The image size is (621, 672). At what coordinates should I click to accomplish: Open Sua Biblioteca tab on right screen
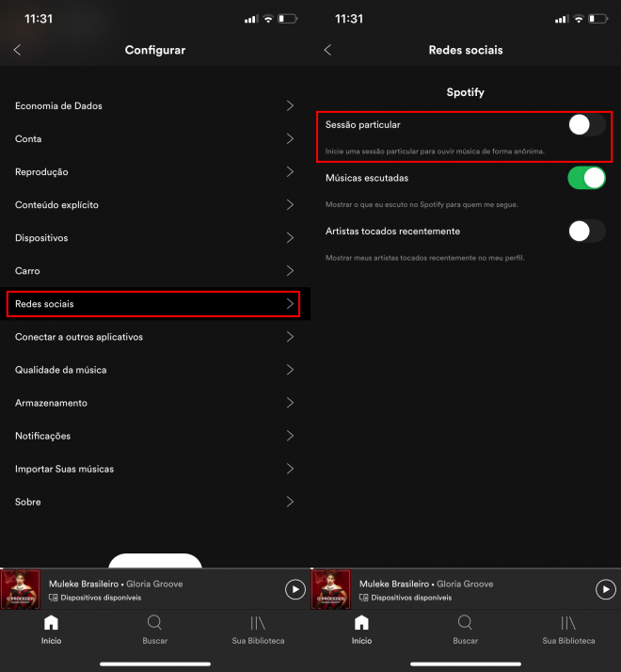point(568,630)
